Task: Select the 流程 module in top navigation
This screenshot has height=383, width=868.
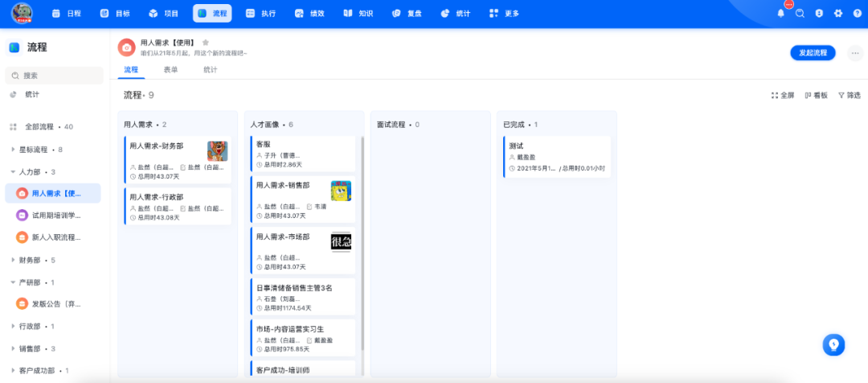Action: click(212, 14)
